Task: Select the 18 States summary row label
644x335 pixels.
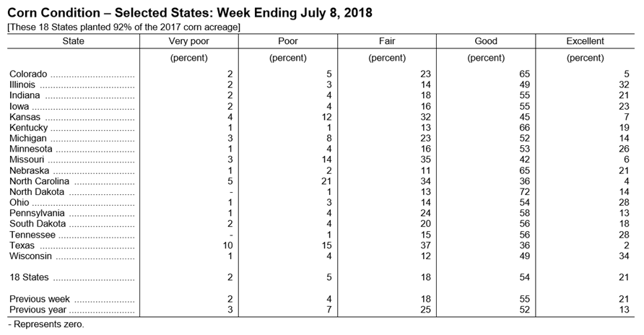Action: [x=29, y=277]
